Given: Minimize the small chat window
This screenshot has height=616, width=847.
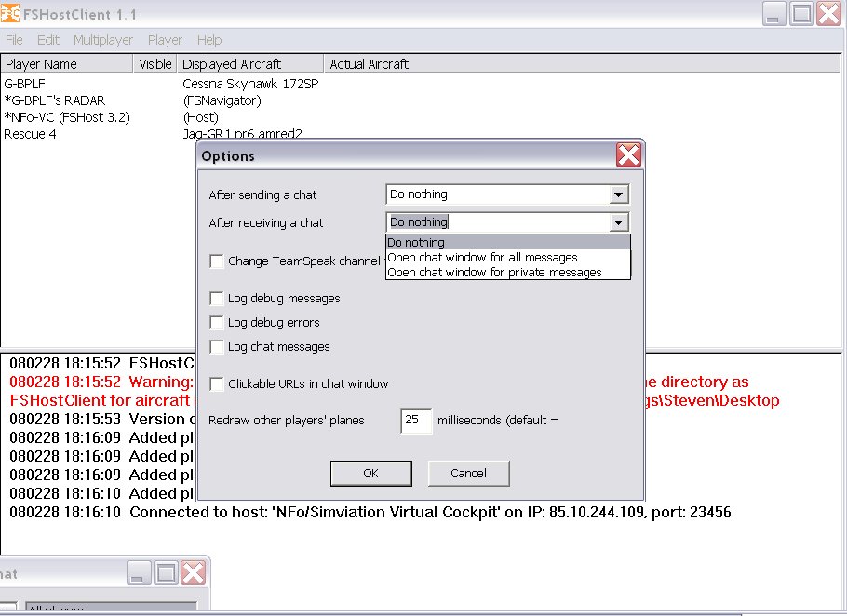Looking at the screenshot, I should click(x=140, y=572).
